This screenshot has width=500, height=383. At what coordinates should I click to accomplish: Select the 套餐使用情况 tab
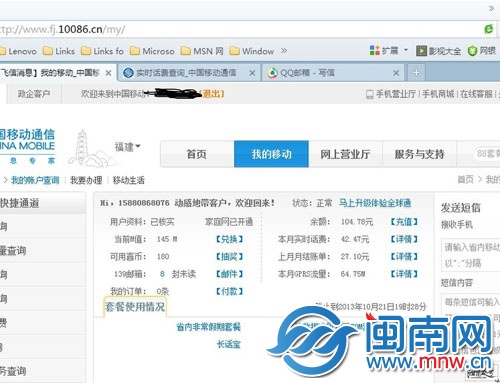click(135, 306)
